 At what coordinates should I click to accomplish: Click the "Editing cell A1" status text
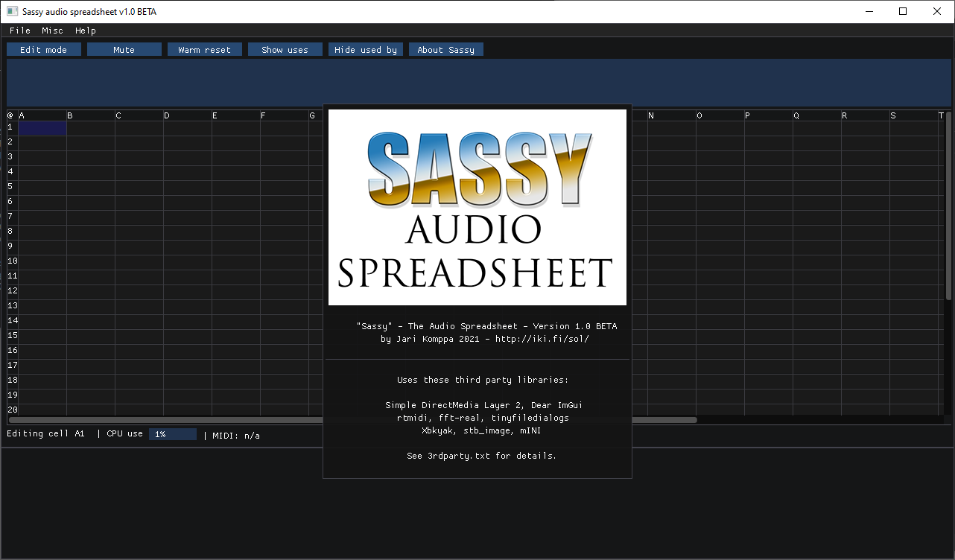pyautogui.click(x=45, y=434)
